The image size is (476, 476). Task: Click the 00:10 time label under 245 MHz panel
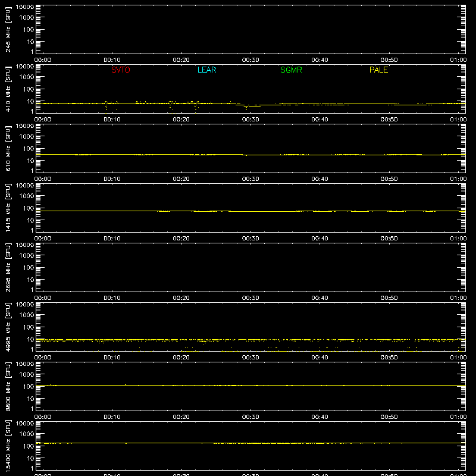(x=112, y=60)
